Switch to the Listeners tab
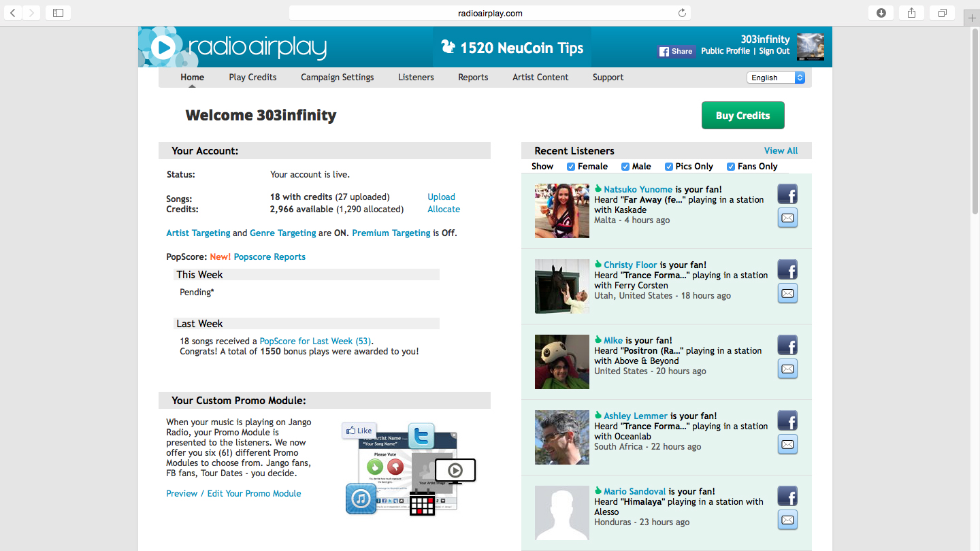 [416, 77]
